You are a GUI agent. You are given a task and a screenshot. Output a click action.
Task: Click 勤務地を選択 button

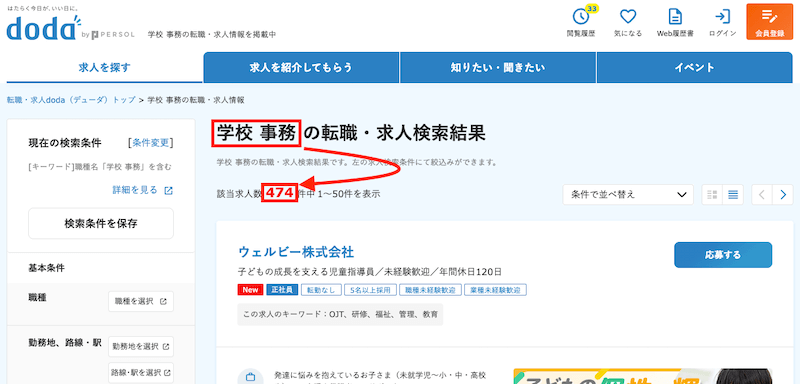141,346
